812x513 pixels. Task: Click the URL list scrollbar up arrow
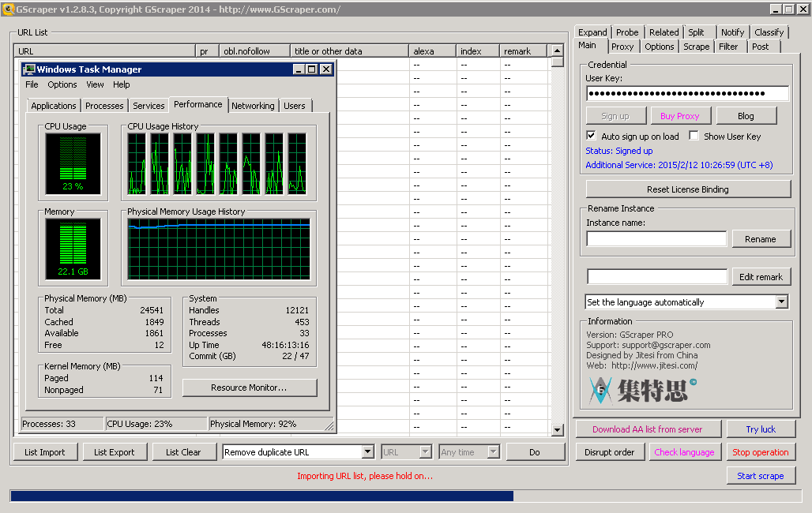click(557, 51)
